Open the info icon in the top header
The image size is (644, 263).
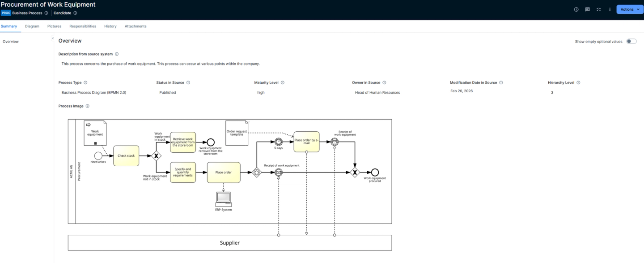click(x=576, y=9)
